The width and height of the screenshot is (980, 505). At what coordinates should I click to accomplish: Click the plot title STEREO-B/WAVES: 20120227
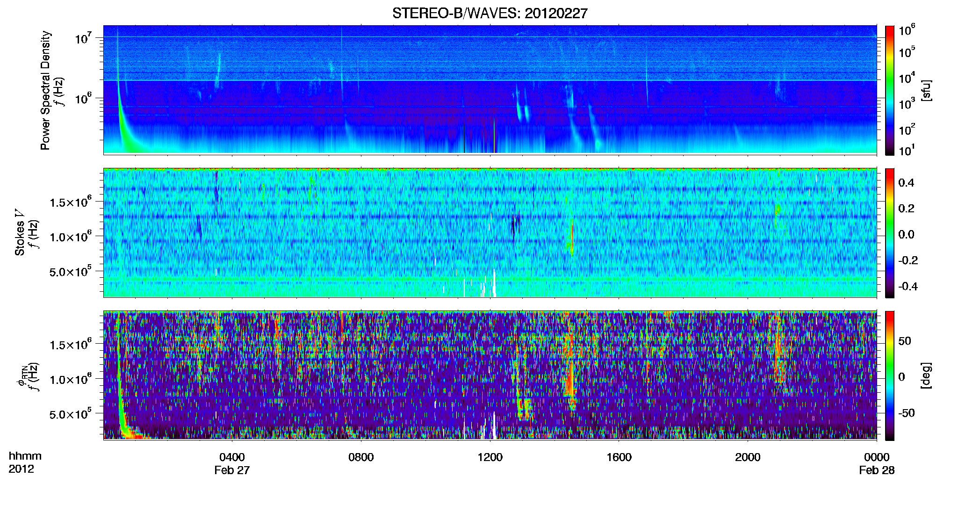(x=490, y=13)
